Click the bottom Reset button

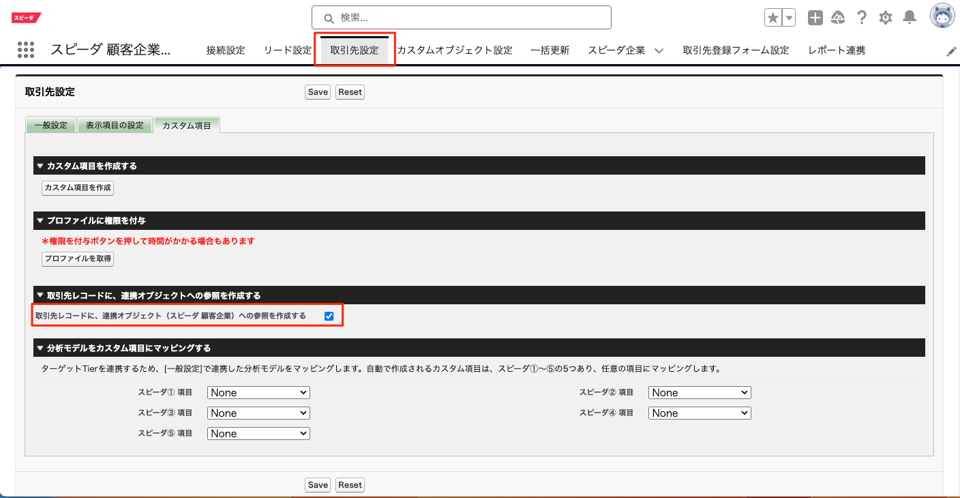[350, 485]
